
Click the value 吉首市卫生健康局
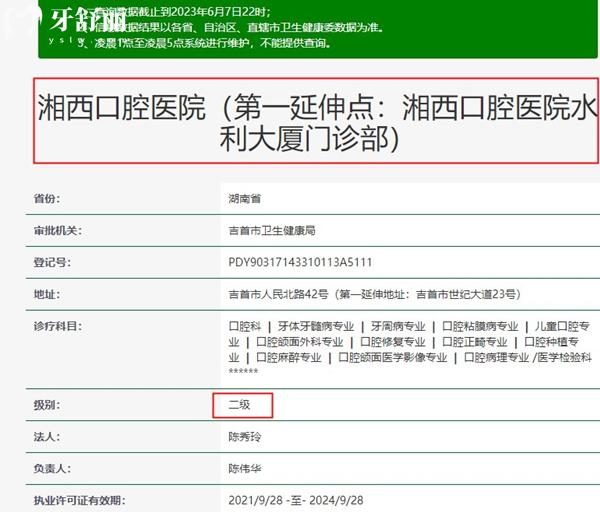pos(272,231)
